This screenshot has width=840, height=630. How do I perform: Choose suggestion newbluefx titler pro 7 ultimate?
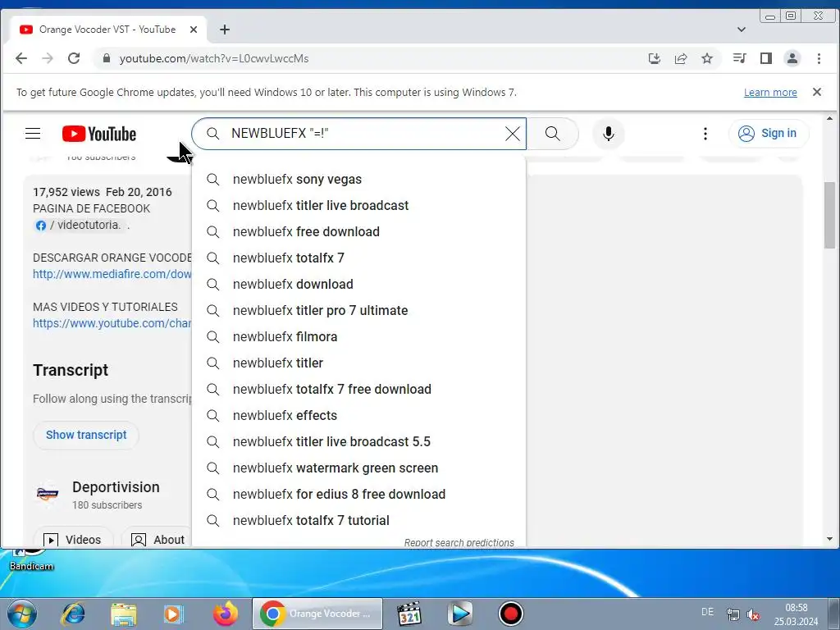(359, 311)
